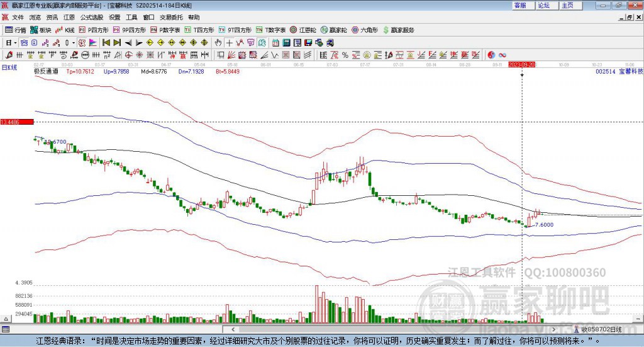Click the 论坛 forum button
The image size is (644, 347).
[x=547, y=5]
